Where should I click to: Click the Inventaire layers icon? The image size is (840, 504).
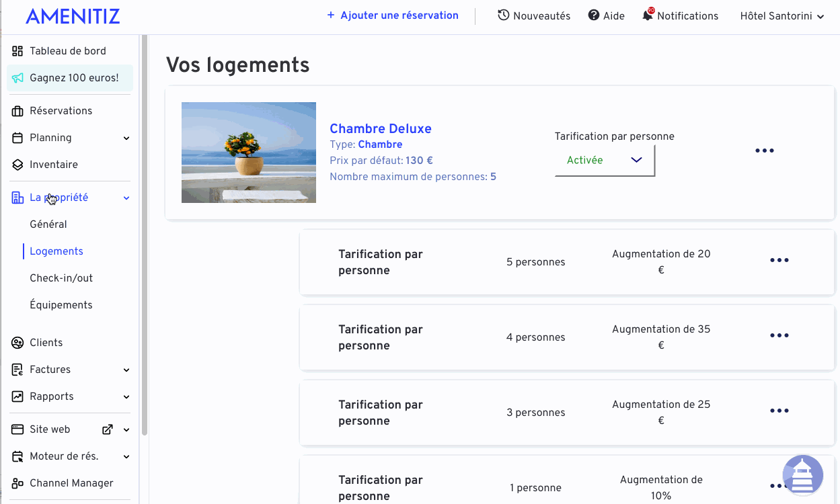(x=17, y=165)
